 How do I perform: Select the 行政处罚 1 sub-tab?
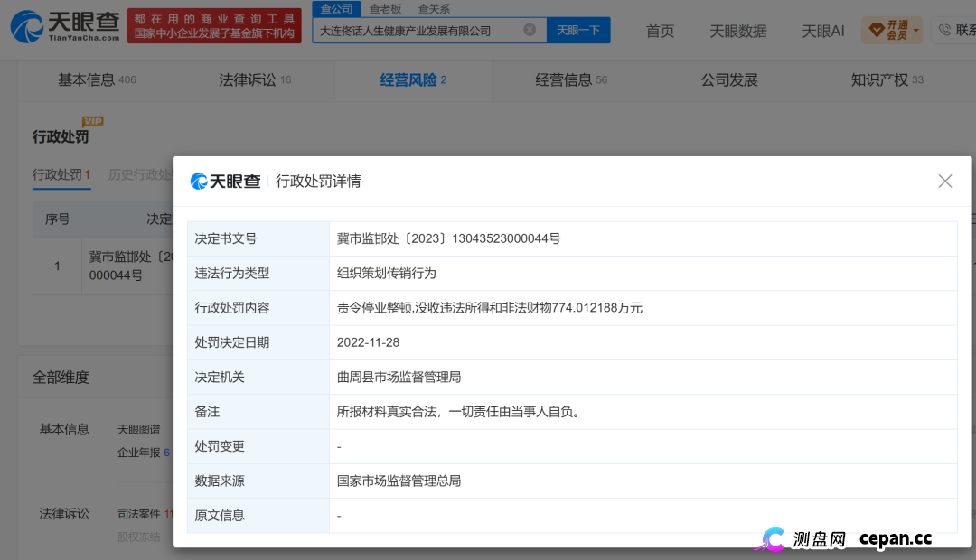point(61,175)
